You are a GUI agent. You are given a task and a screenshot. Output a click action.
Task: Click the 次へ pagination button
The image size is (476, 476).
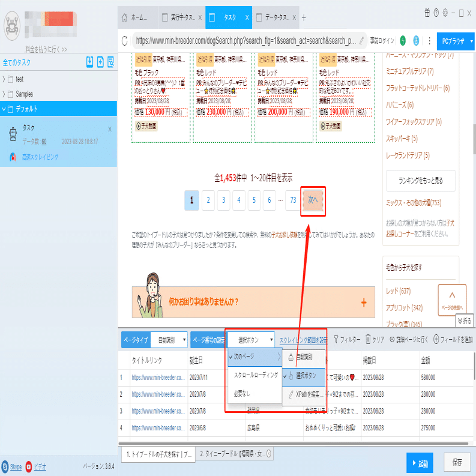(x=313, y=200)
